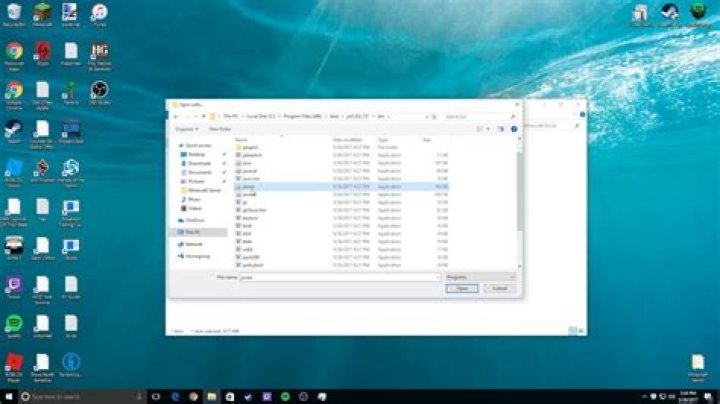Open the change view options dropdown arrow
The height and width of the screenshot is (404, 720).
[488, 129]
